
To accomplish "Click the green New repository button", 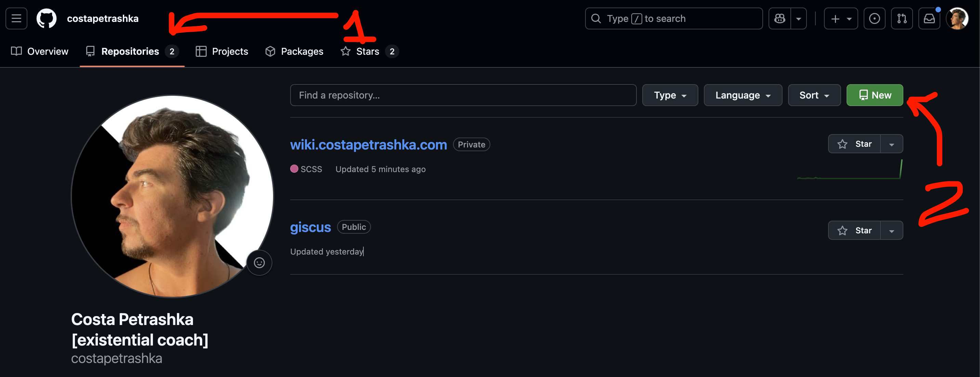I will pyautogui.click(x=875, y=95).
